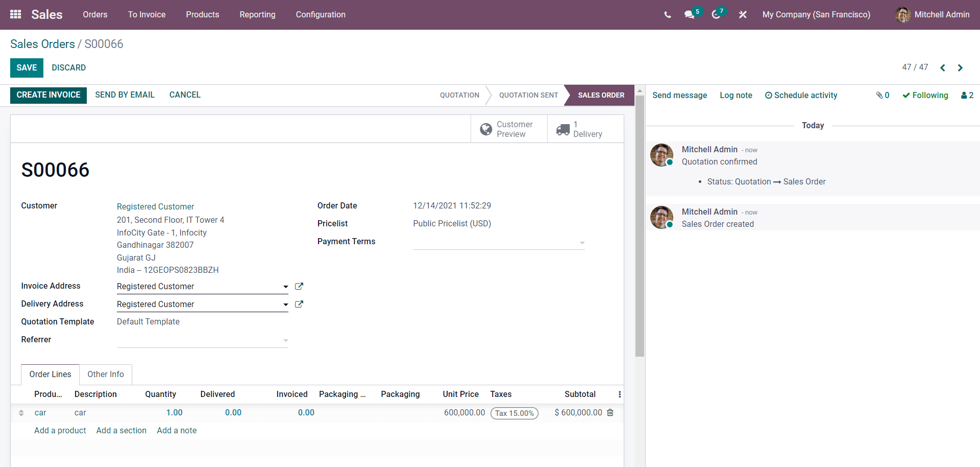Open optional columns kebab menu

[620, 394]
